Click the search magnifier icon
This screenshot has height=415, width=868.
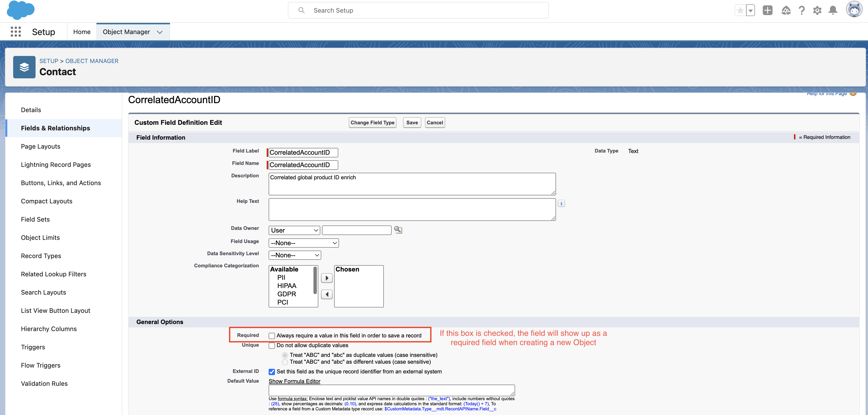(301, 10)
